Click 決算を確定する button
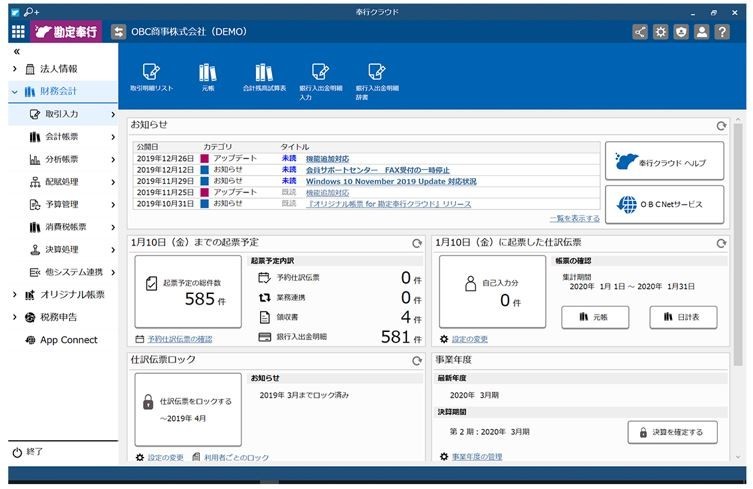 (672, 432)
